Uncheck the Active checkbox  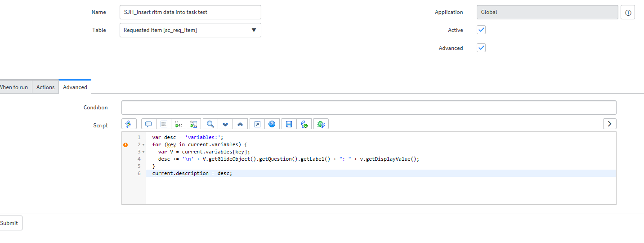click(481, 30)
